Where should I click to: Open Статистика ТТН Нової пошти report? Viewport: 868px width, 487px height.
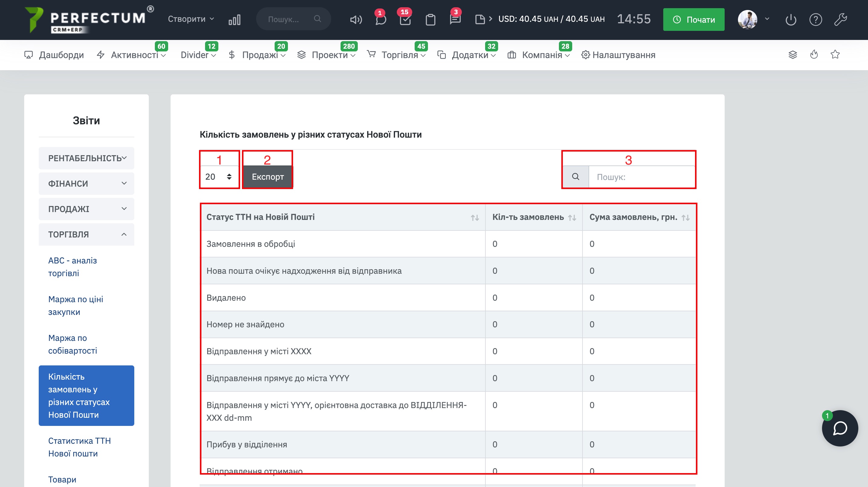coord(80,447)
